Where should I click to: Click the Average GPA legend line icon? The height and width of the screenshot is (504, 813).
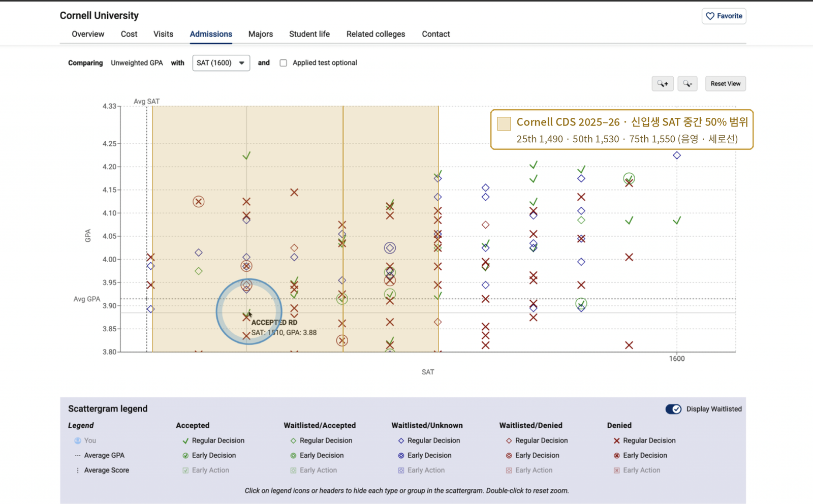pos(78,456)
